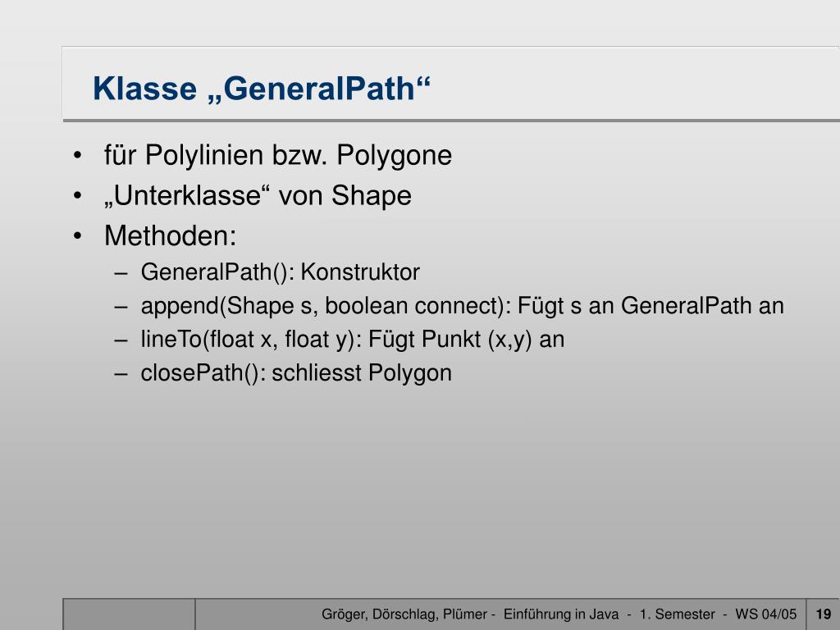Click the bullet dot before Methoden

coord(78,235)
